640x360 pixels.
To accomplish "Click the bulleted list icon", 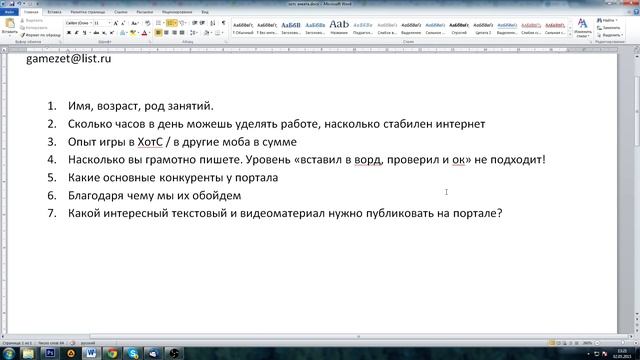I will coord(159,23).
